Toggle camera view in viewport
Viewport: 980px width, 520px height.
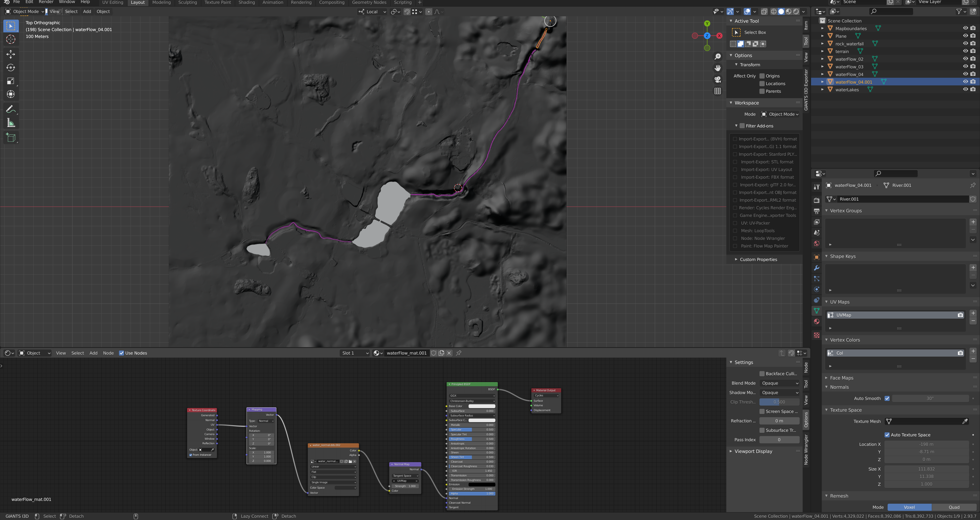[717, 80]
